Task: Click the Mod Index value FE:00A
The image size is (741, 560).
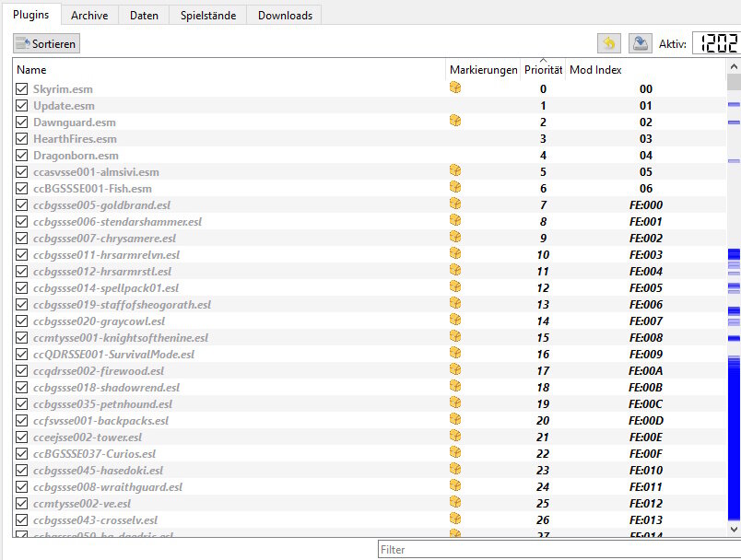Action: 645,371
